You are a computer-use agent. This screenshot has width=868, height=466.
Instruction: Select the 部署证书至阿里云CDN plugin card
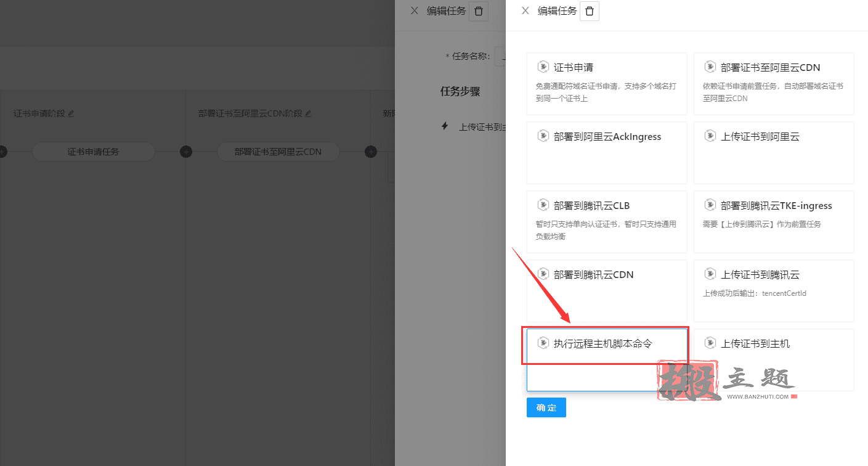point(774,84)
